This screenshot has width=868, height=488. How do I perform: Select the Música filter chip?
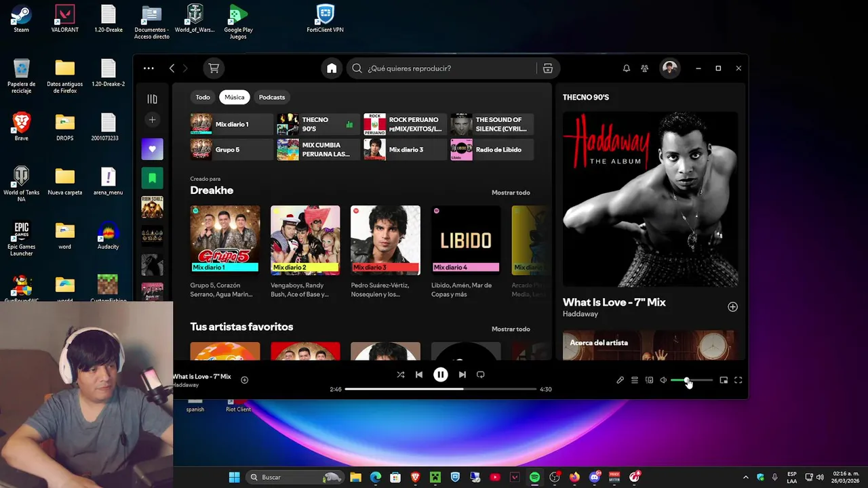235,97
